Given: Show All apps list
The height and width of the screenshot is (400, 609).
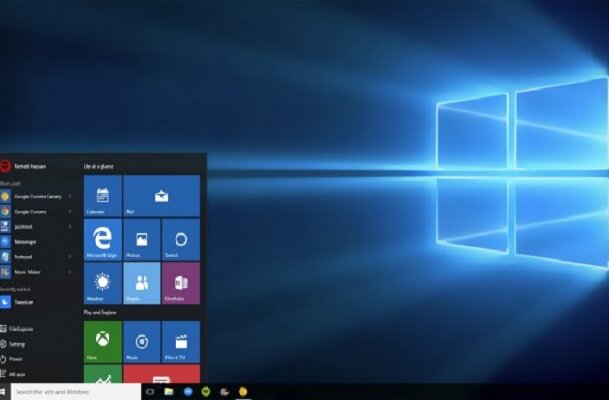Looking at the screenshot, I should tap(15, 373).
